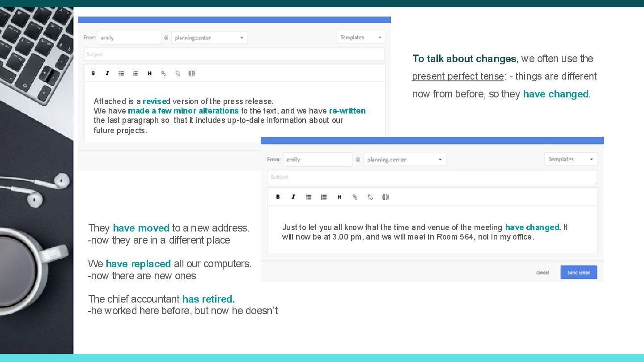
Task: Click From field 'emily' in press release email
Action: 130,38
